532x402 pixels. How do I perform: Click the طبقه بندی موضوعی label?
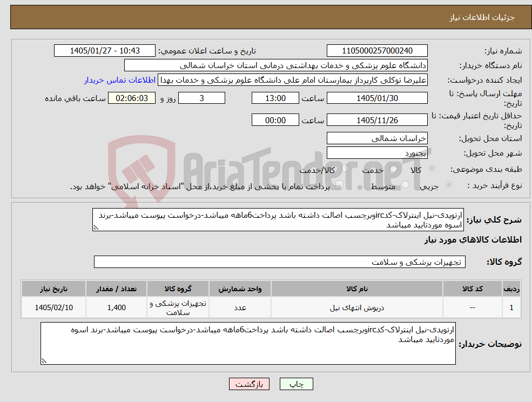point(486,169)
